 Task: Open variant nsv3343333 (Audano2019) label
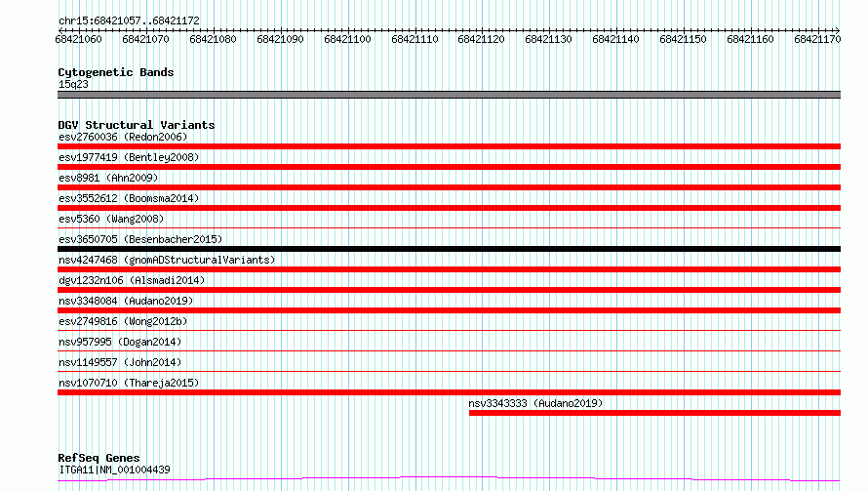535,403
